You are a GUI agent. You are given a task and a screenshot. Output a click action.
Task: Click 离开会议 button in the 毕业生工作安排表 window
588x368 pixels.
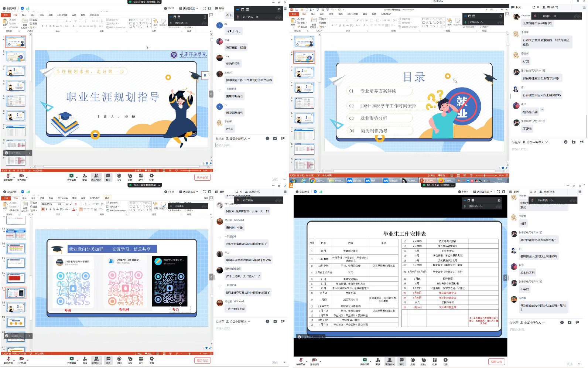pos(497,362)
